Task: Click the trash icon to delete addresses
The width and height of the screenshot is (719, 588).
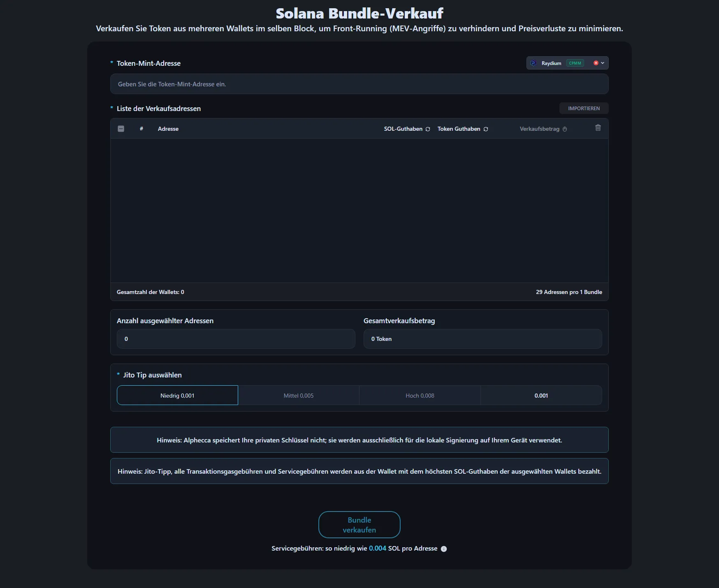Action: click(x=598, y=128)
